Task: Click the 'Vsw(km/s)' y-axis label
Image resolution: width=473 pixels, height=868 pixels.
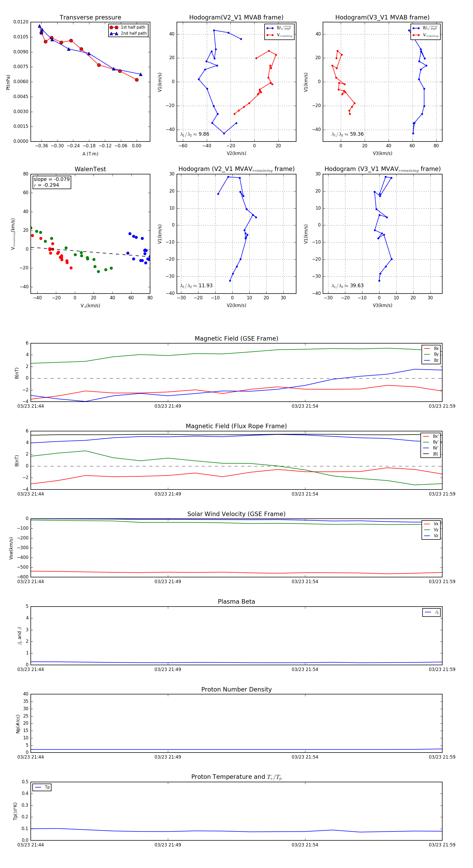Action: [11, 549]
